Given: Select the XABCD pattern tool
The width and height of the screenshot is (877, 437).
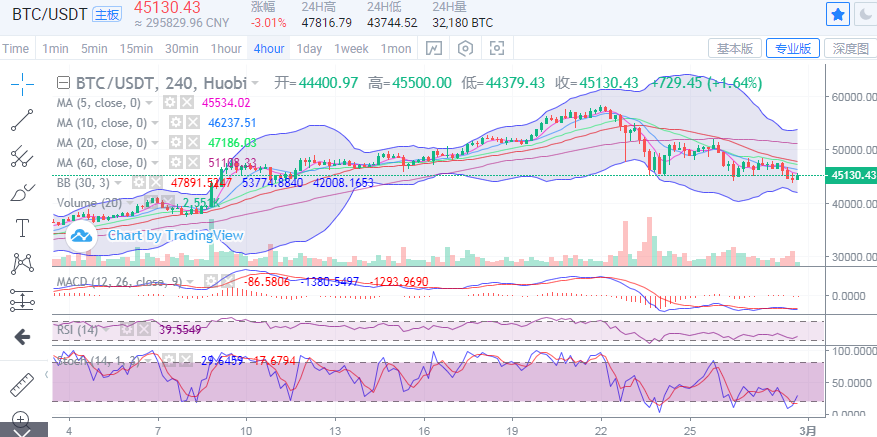Looking at the screenshot, I should [22, 264].
